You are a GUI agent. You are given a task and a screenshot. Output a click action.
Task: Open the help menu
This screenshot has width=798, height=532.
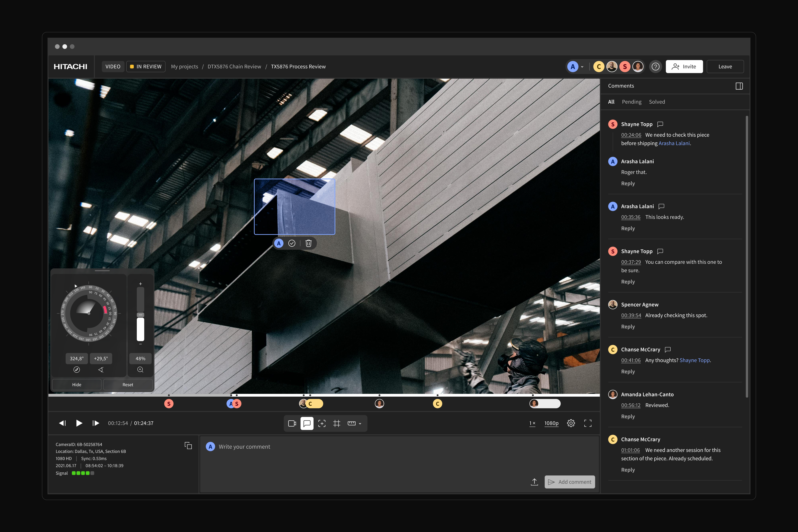pos(655,66)
